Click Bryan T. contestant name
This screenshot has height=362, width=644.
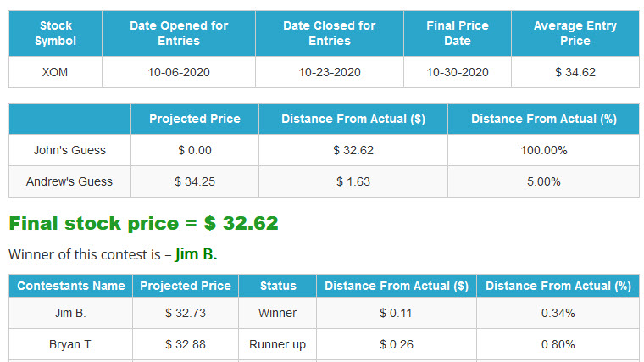[70, 344]
